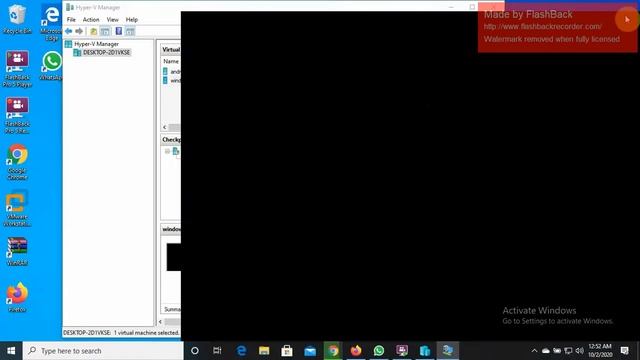
Task: Click the volume speaker tray icon
Action: [580, 351]
